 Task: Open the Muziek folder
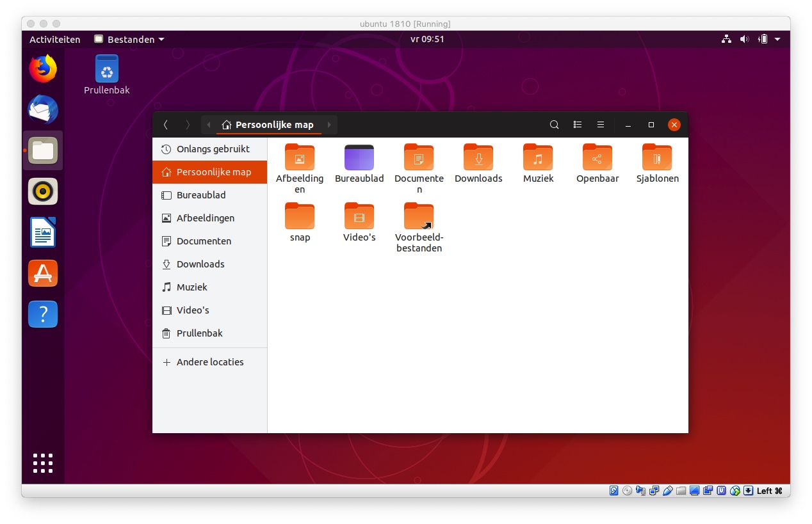[x=538, y=158]
